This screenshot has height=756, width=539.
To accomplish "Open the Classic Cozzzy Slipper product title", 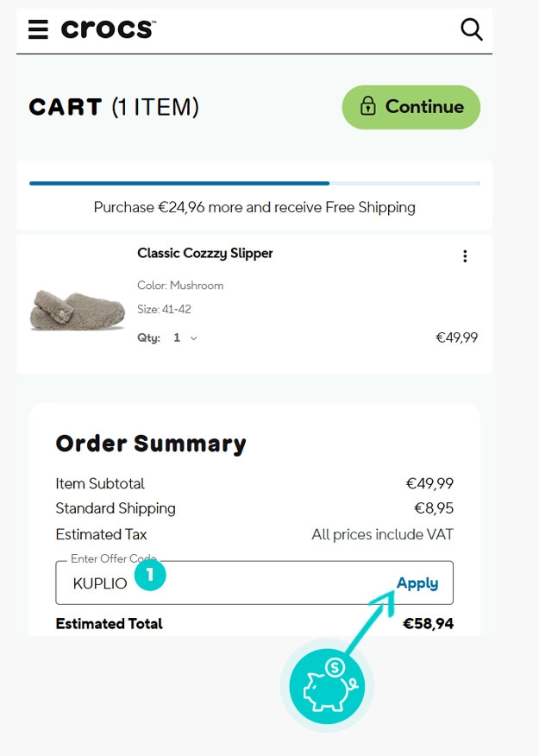I will point(205,254).
